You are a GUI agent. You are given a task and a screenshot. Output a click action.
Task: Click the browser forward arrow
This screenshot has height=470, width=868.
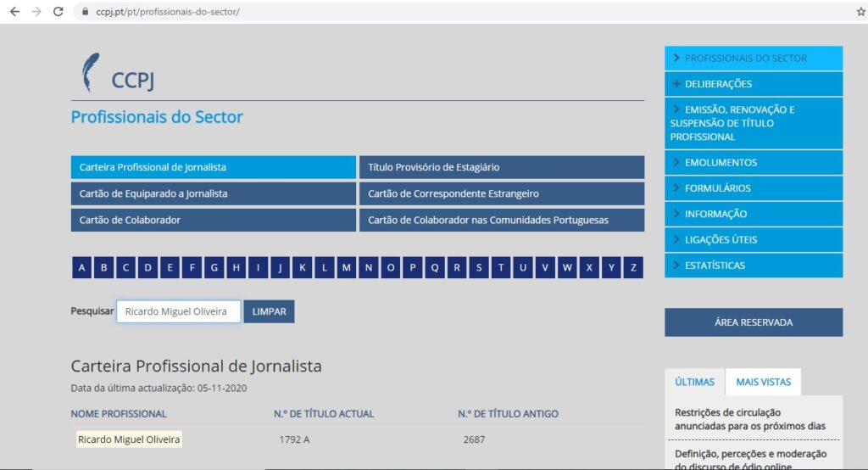[36, 12]
